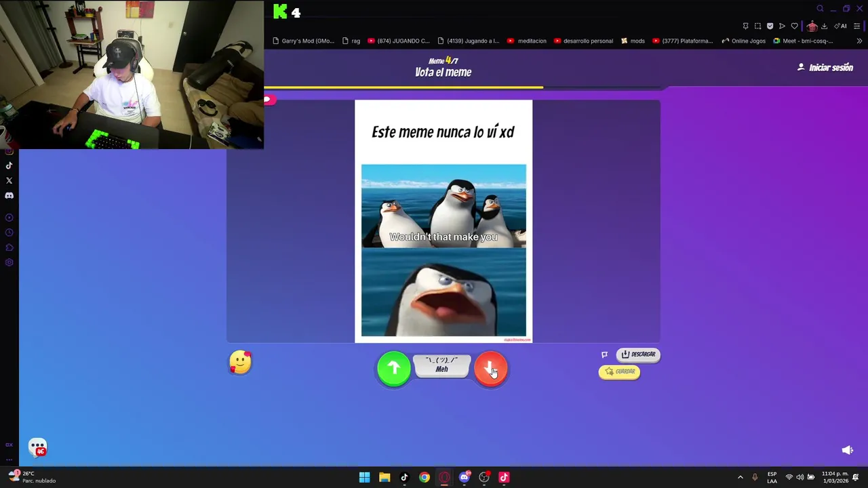Open X in browser sidebar

(x=9, y=180)
